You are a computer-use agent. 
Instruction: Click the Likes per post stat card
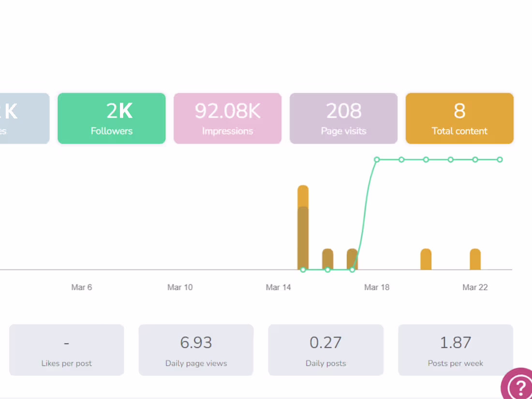coord(67,350)
